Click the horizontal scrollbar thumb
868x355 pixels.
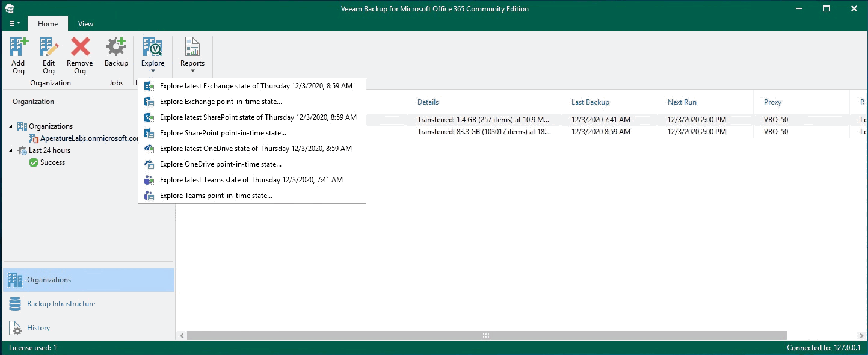[x=486, y=335]
